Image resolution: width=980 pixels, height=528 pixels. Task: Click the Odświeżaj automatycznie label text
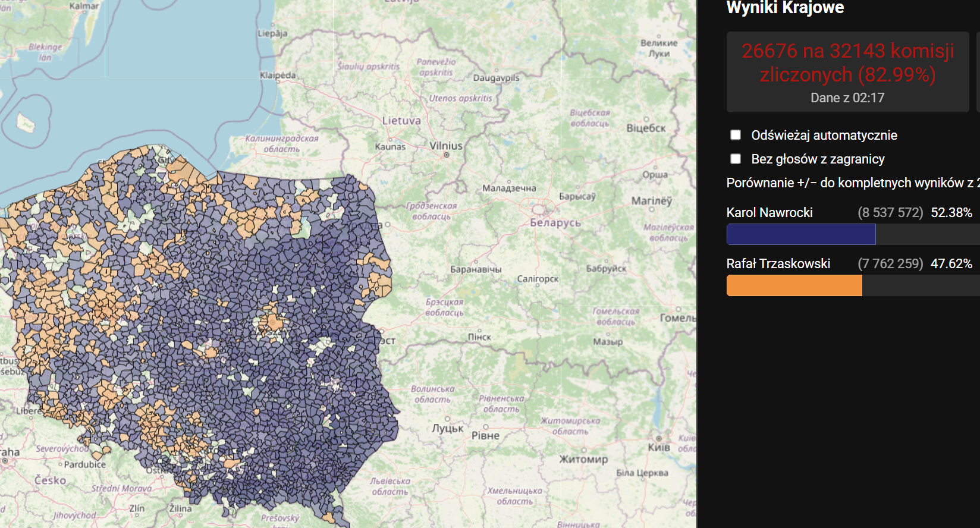pos(824,135)
